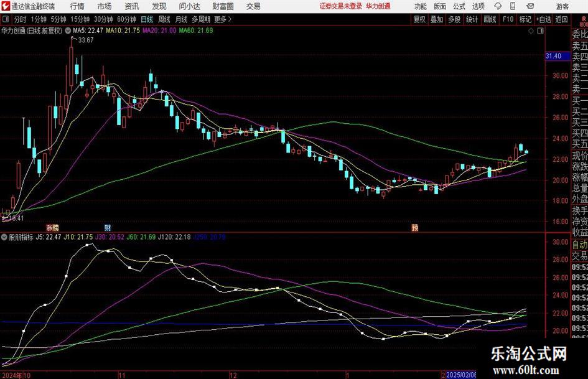The height and width of the screenshot is (379, 588).
Task: Click the 画线 drawing tools button
Action: 490,19
